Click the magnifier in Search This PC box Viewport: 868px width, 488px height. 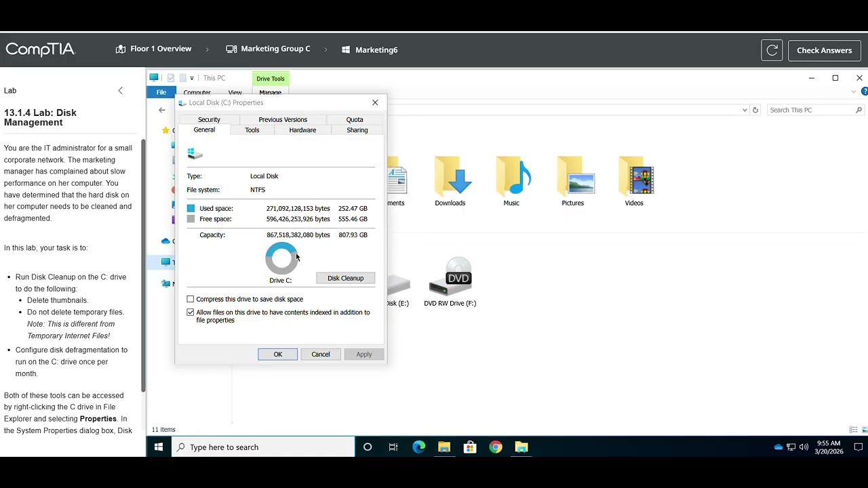859,110
